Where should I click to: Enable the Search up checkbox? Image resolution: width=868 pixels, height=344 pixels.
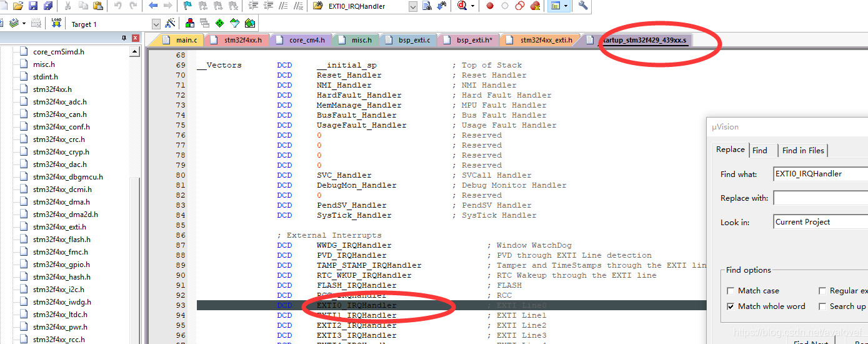click(x=822, y=306)
